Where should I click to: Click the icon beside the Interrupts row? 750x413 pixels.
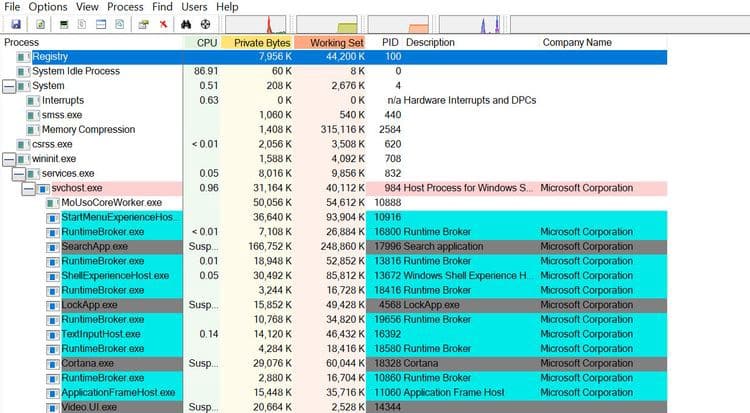pos(32,101)
